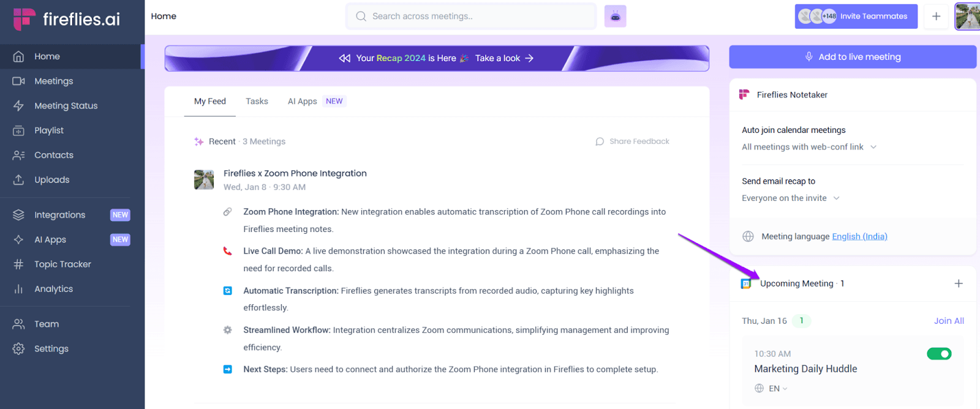Click the NEW badge beside AI Apps tab
This screenshot has height=409, width=980.
(x=334, y=102)
